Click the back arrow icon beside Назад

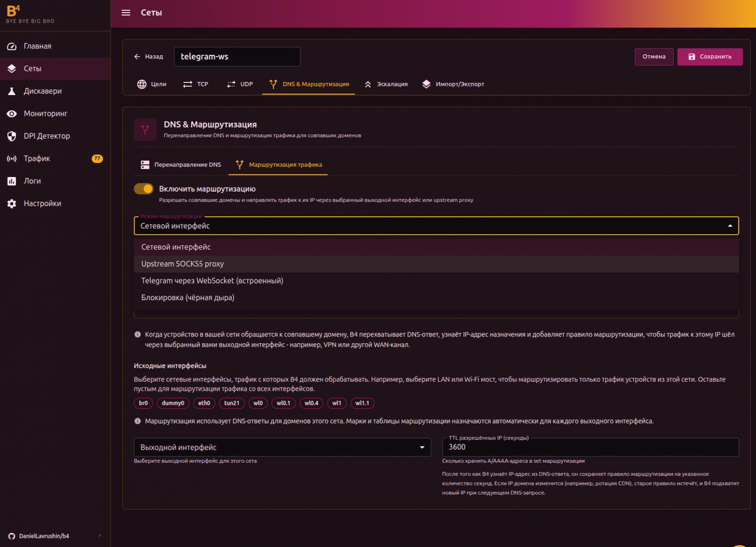[x=137, y=57]
